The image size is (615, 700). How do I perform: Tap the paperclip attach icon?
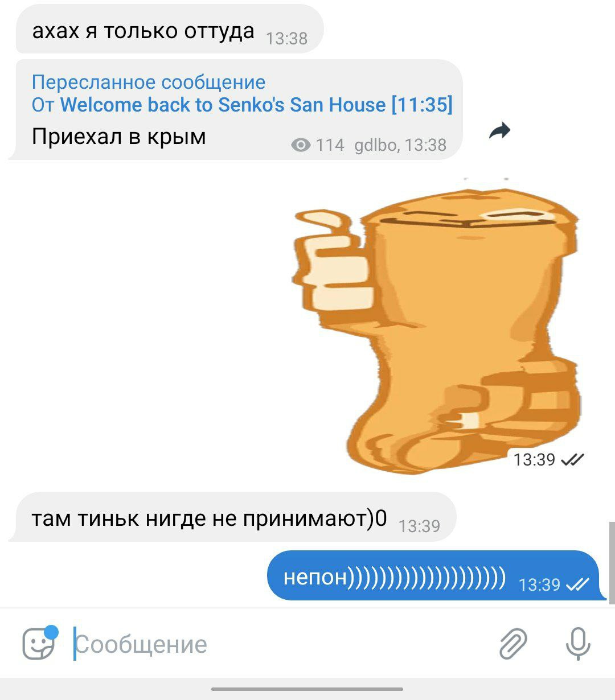513,644
